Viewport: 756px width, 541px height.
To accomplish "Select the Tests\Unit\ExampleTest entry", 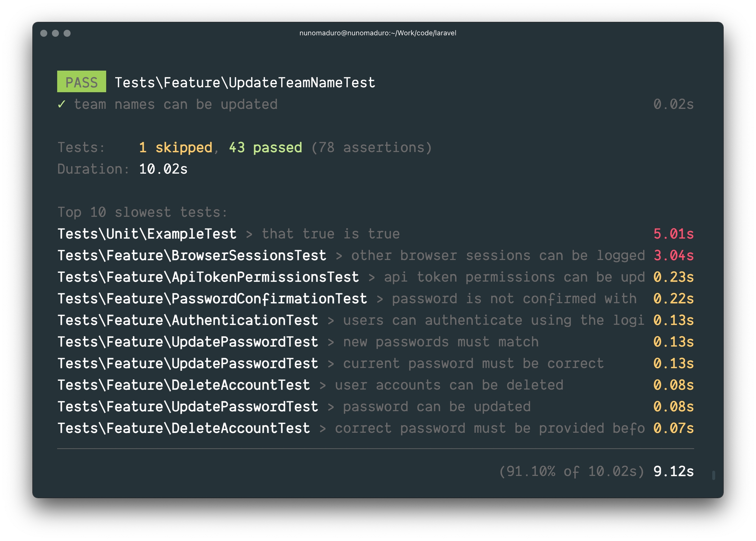I will pos(147,234).
